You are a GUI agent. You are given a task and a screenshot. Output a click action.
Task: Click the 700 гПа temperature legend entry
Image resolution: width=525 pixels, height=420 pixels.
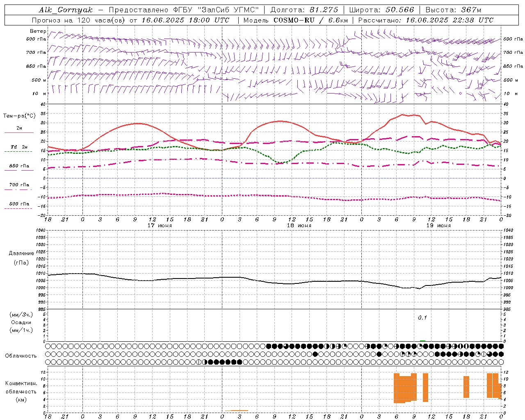click(x=19, y=185)
